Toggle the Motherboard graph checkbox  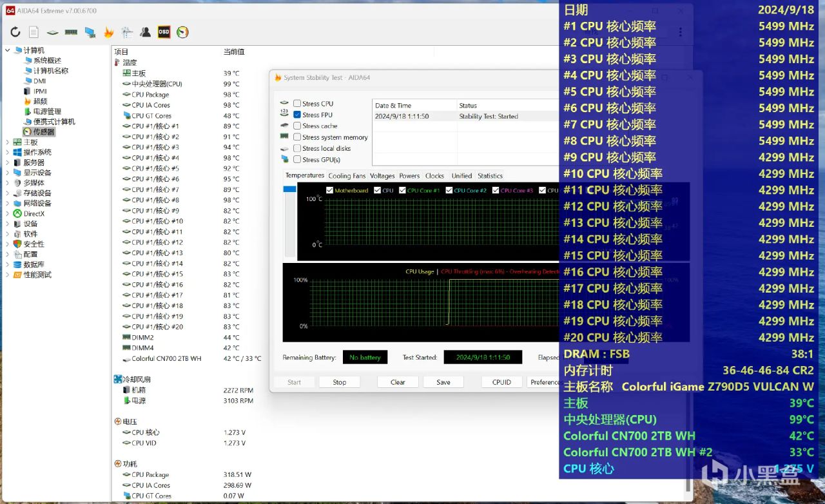(330, 190)
